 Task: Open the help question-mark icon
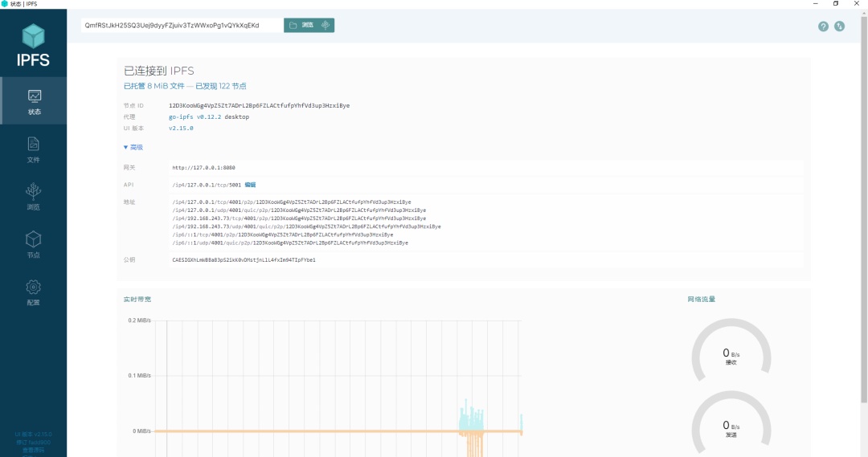pos(823,26)
